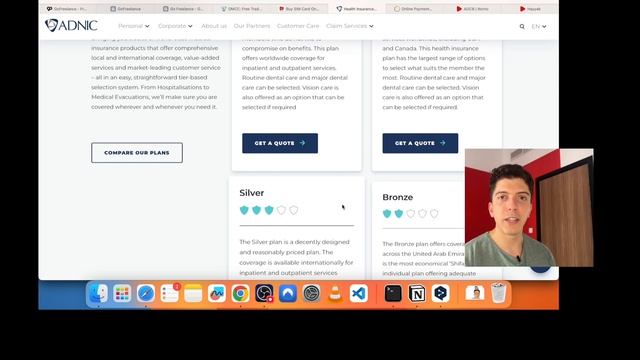Expand the Personal menu
The width and height of the screenshot is (640, 360).
click(x=133, y=26)
